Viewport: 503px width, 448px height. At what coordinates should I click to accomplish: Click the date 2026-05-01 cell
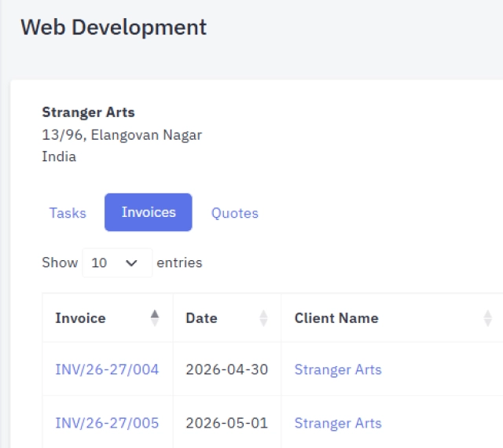(x=227, y=423)
